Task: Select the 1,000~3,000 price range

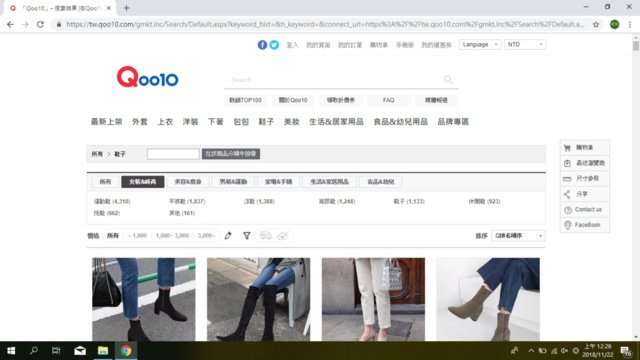Action: coord(172,236)
